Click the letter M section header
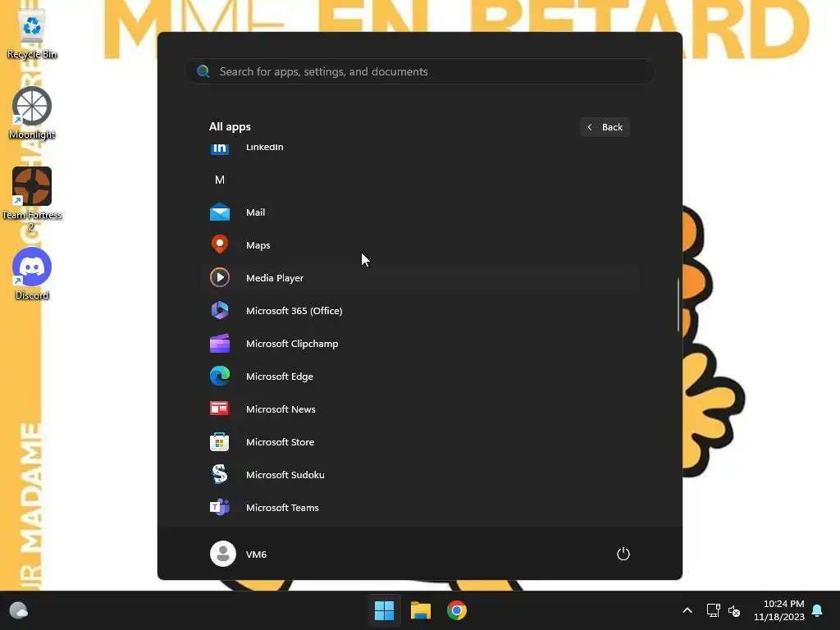Viewport: 840px width, 630px height. tap(220, 180)
